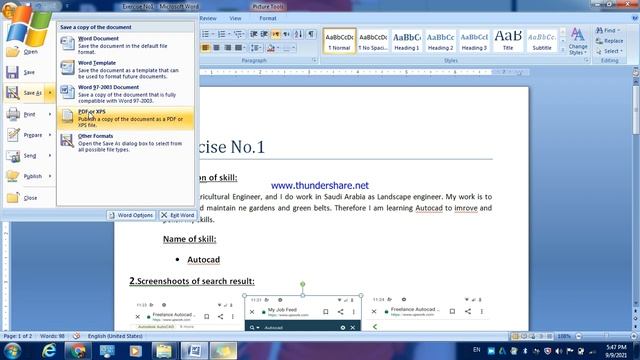Toggle the ruler button above the scrollbar
The width and height of the screenshot is (640, 360).
coord(636,72)
